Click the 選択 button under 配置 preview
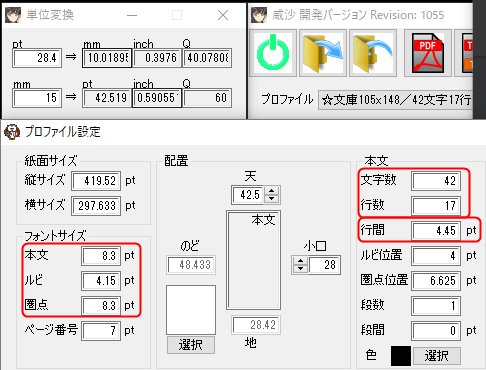This screenshot has height=370, width=486. (x=191, y=345)
